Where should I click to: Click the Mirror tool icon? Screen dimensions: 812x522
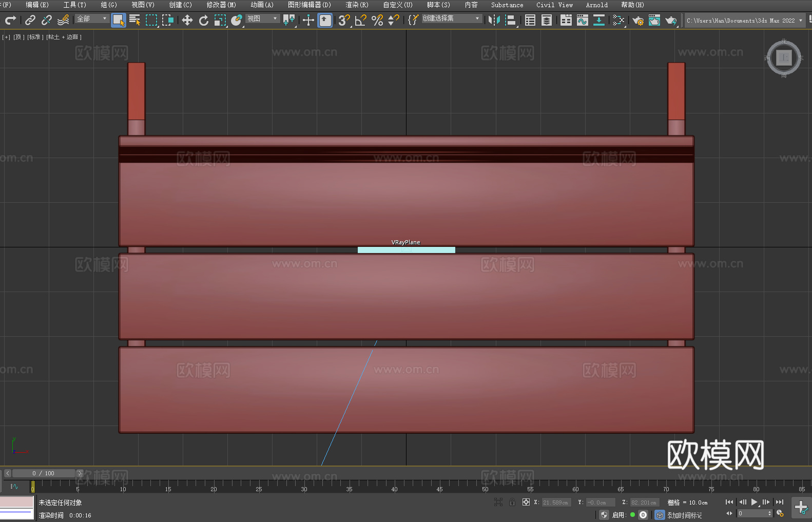tap(494, 20)
